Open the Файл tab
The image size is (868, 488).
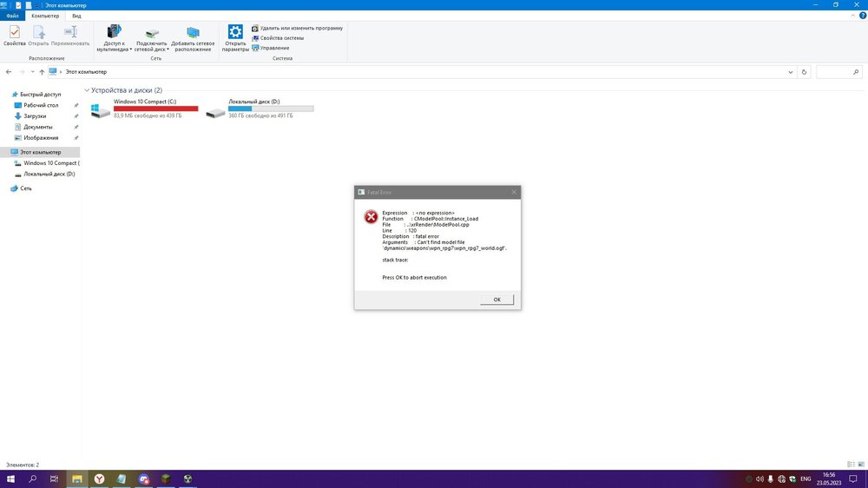pos(12,16)
